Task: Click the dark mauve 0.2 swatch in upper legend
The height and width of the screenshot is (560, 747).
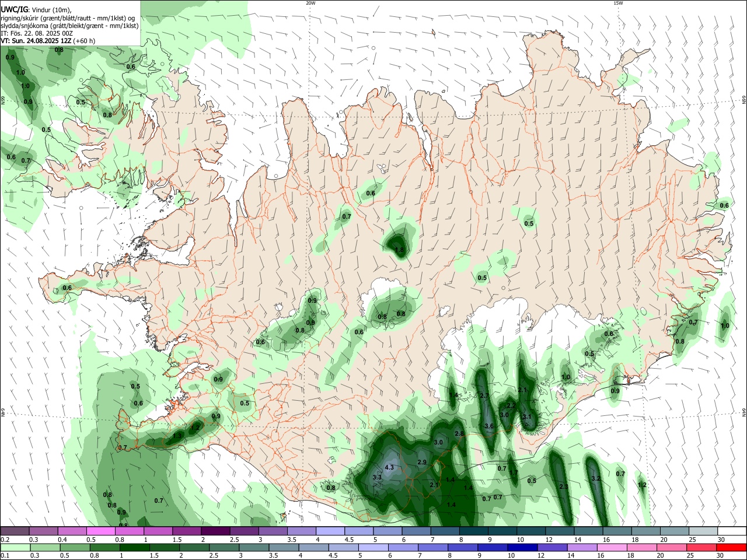Action: click(x=15, y=531)
